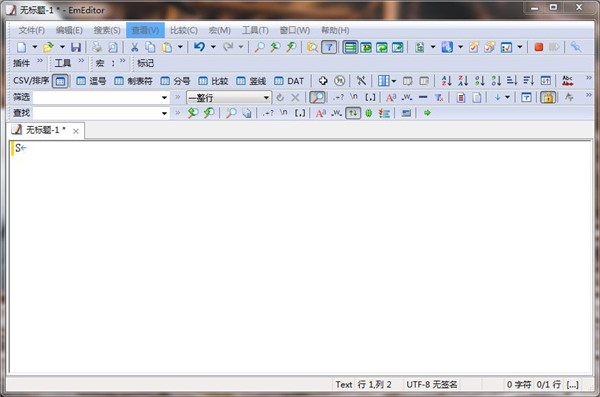Open the 编辑(E) menu
Viewport: 600px width, 397px height.
(x=69, y=30)
